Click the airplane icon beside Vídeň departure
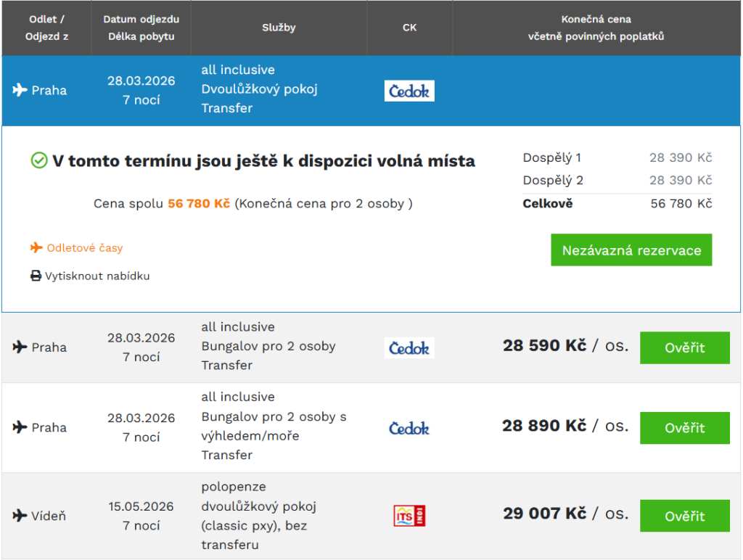 (20, 516)
